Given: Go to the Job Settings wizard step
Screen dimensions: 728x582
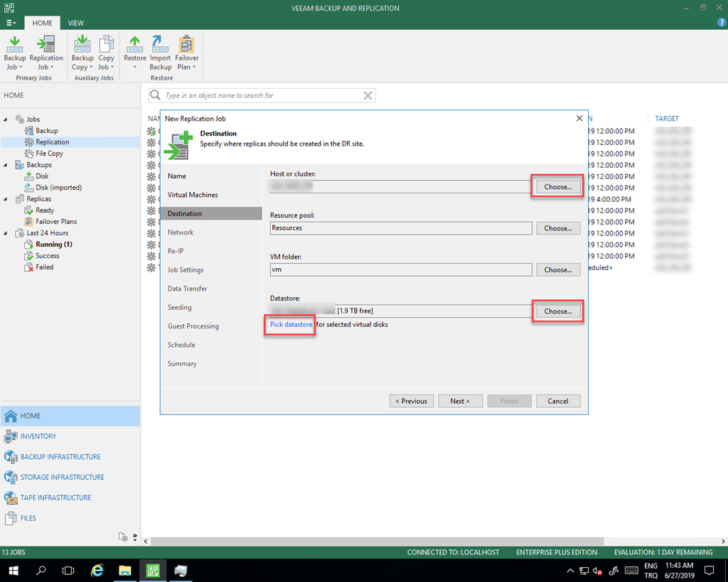Looking at the screenshot, I should pos(186,269).
